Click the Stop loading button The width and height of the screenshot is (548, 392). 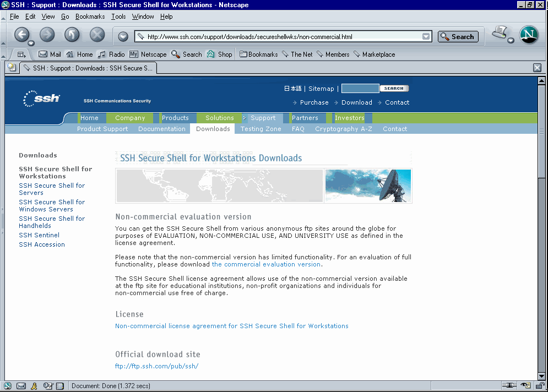(x=97, y=35)
